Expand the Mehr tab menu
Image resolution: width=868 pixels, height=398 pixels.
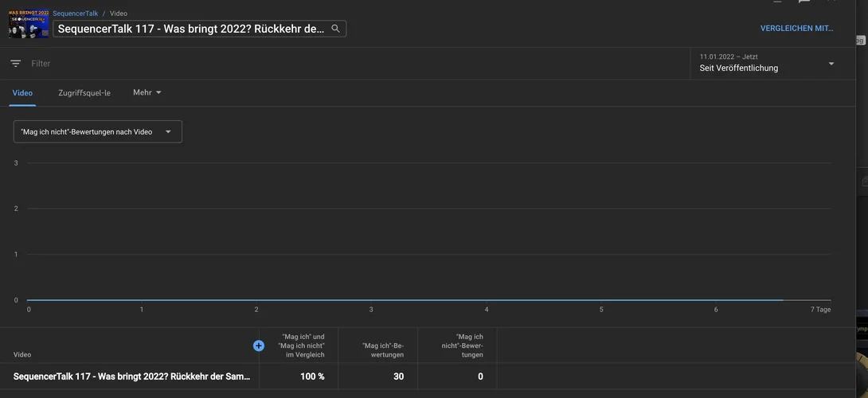[147, 92]
